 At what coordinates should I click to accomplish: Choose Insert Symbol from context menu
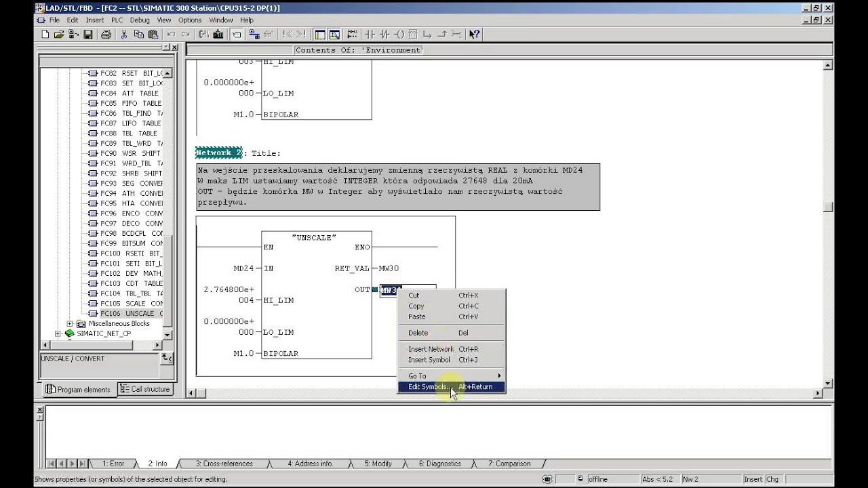(451, 360)
